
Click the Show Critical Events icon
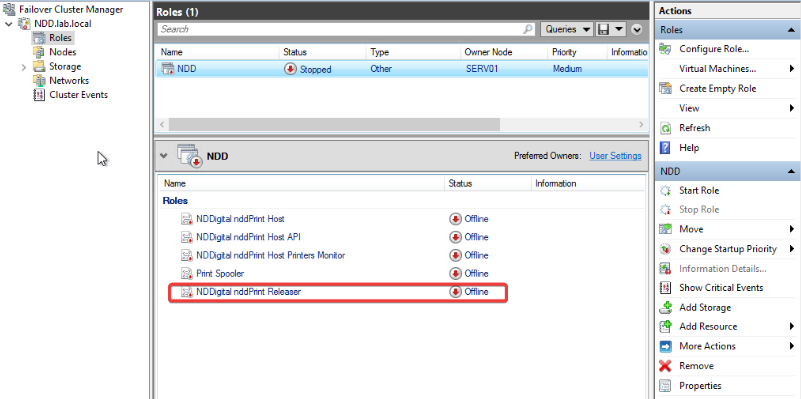(665, 288)
